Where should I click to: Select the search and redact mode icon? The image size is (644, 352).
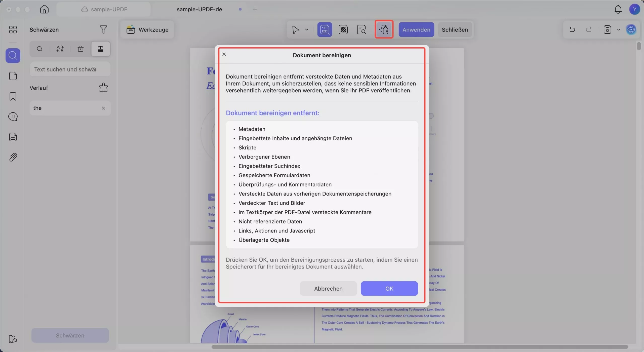[x=101, y=49]
